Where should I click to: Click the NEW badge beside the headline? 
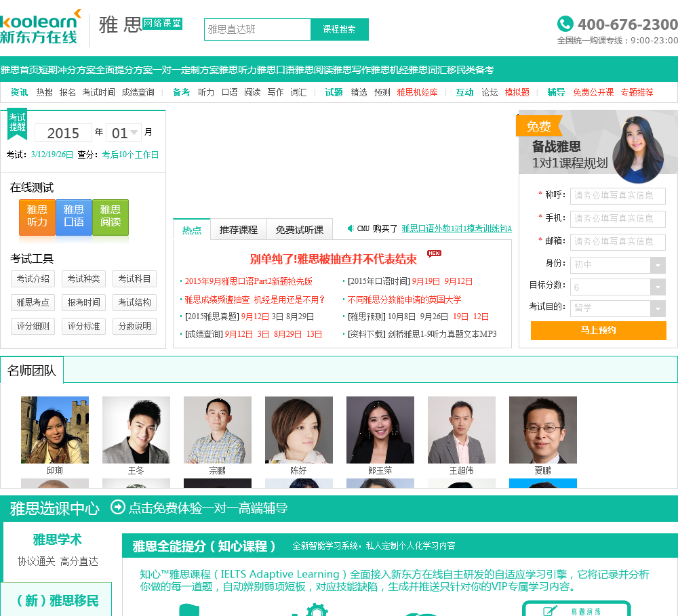[434, 253]
